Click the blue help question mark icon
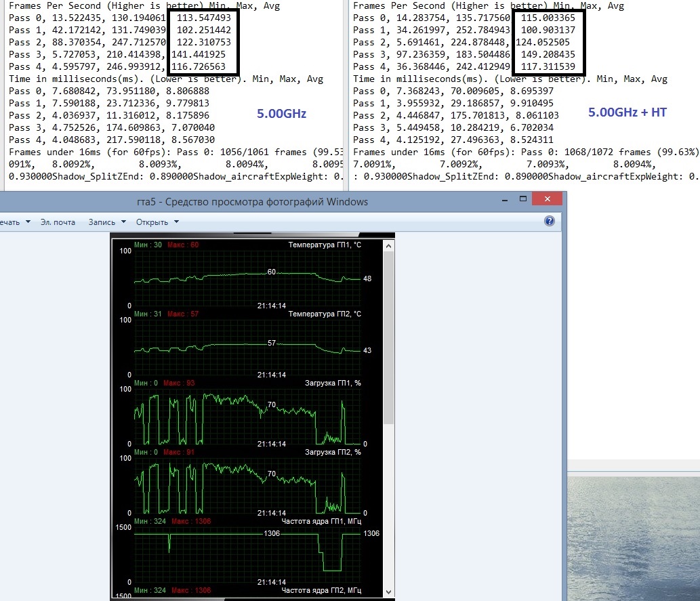Image resolution: width=700 pixels, height=601 pixels. 549,222
